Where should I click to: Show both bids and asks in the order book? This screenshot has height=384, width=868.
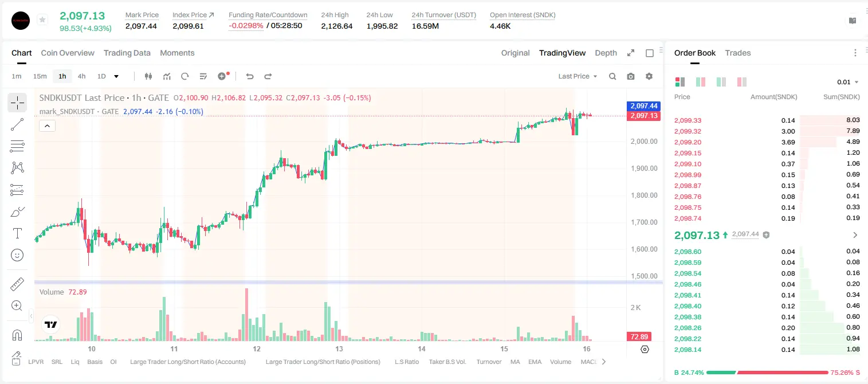point(680,82)
